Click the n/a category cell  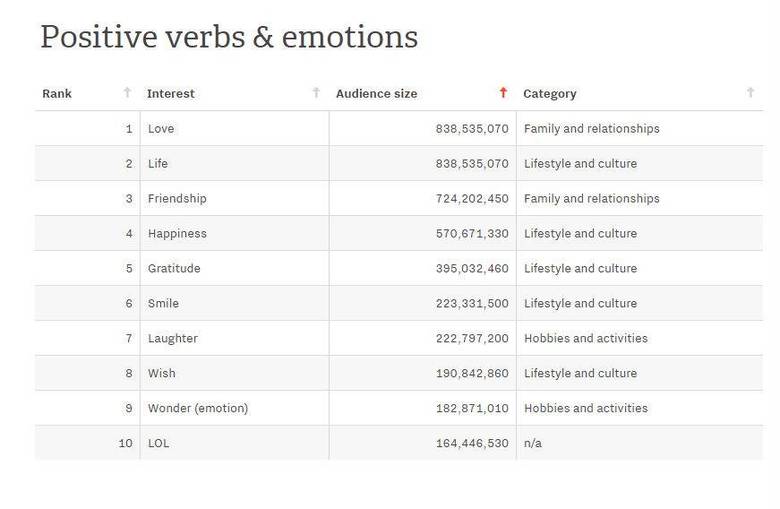coord(533,444)
